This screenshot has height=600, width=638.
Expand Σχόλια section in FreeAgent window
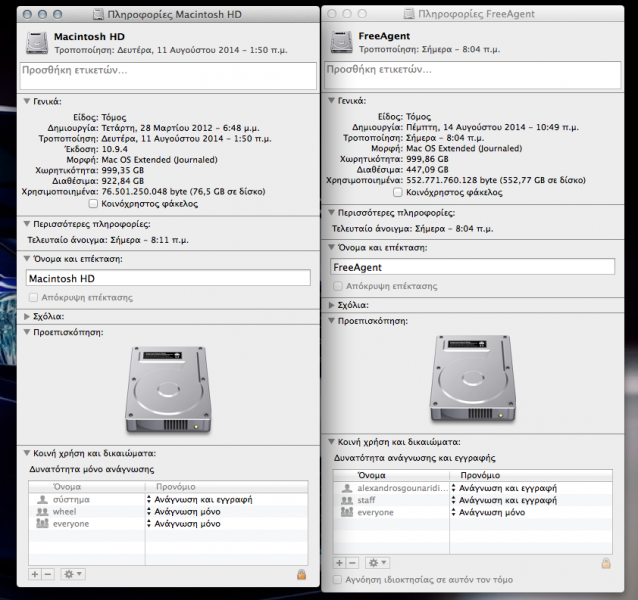pyautogui.click(x=331, y=305)
